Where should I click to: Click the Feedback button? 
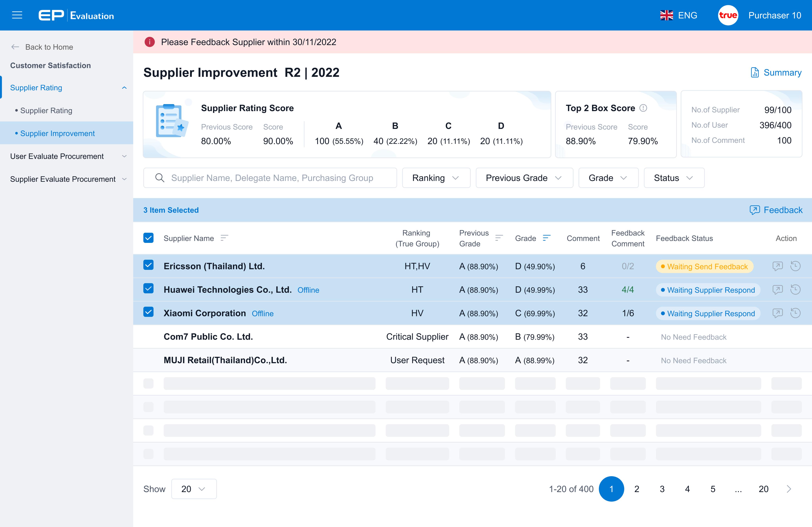[x=776, y=210]
